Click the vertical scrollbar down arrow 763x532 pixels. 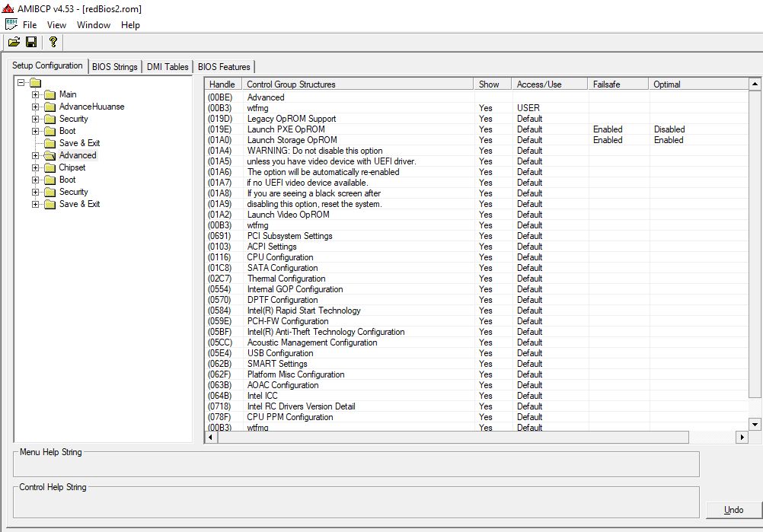(755, 425)
